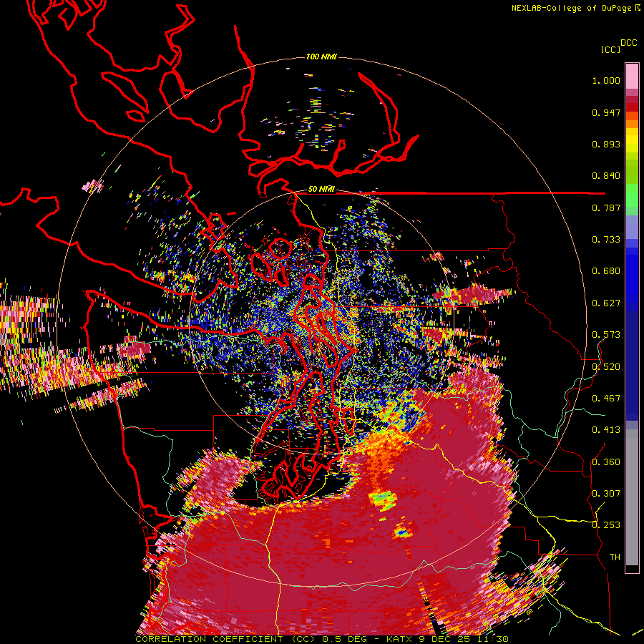The image size is (644, 644).
Task: Click the green low-CC patch inside the red echo
Action: (382, 499)
